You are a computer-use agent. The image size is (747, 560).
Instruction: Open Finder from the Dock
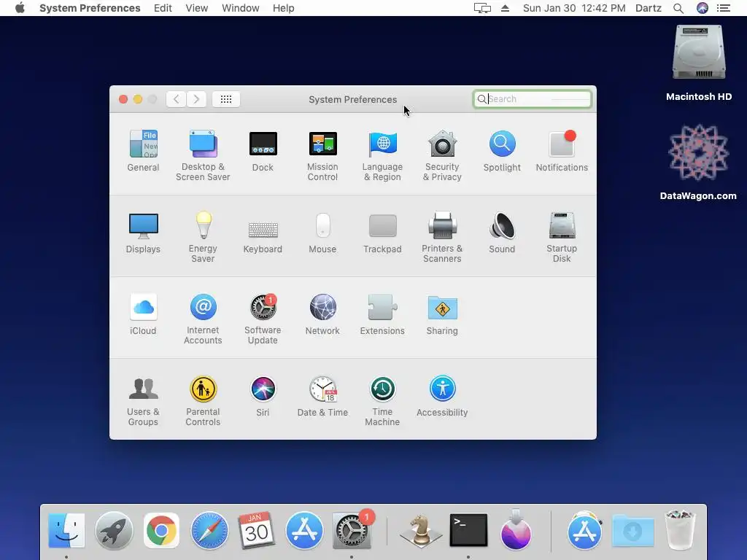[x=66, y=531]
